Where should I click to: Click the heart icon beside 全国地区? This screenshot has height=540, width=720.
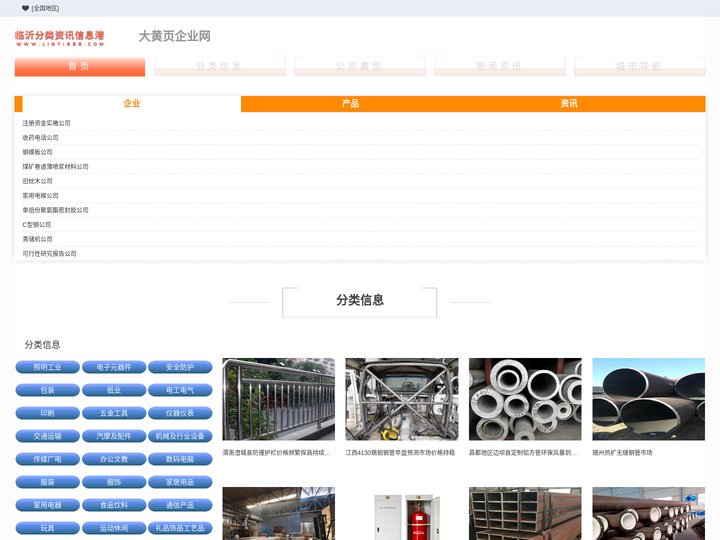pyautogui.click(x=25, y=8)
